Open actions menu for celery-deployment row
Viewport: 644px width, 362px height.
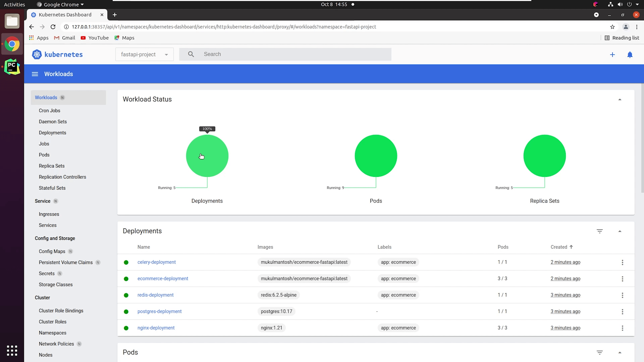(x=622, y=262)
